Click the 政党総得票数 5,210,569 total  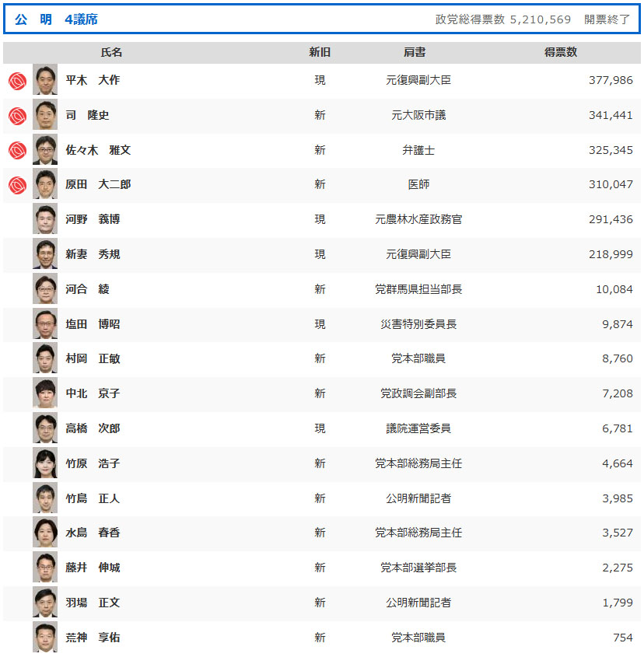tap(503, 19)
